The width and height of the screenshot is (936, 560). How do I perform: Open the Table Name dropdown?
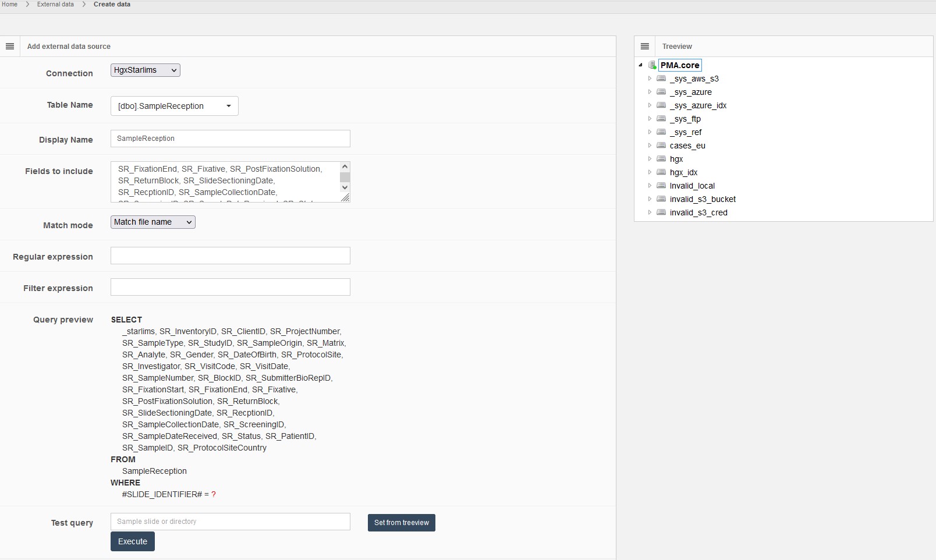click(x=174, y=106)
